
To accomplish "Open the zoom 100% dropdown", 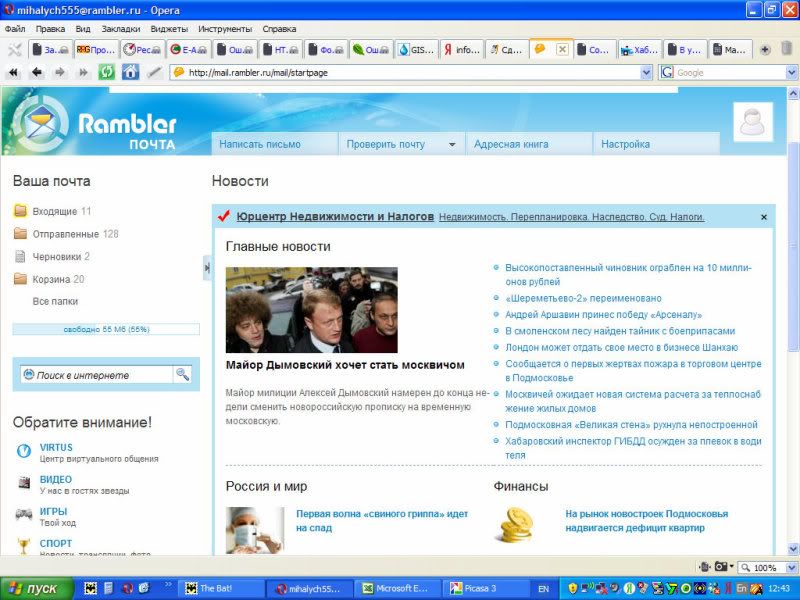I will [792, 567].
